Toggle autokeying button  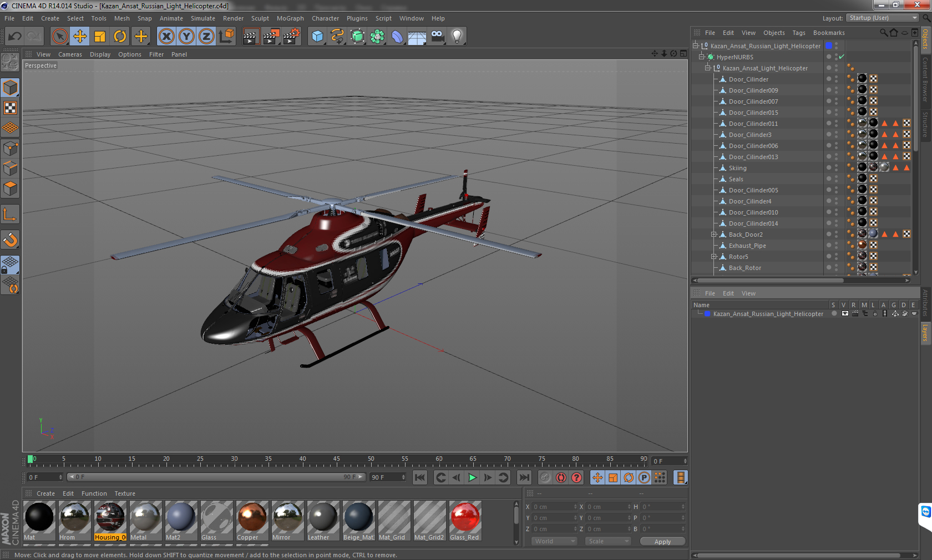tap(561, 477)
